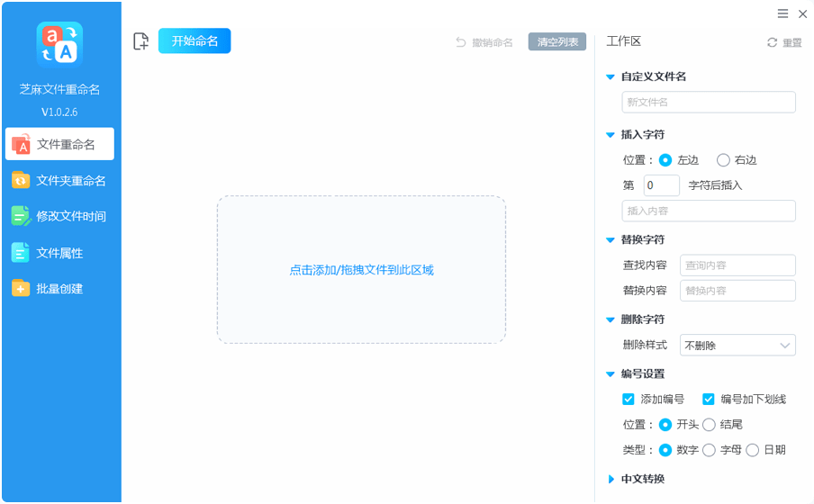This screenshot has width=814, height=504.
Task: Go to 修改文件时间
Action: (59, 216)
